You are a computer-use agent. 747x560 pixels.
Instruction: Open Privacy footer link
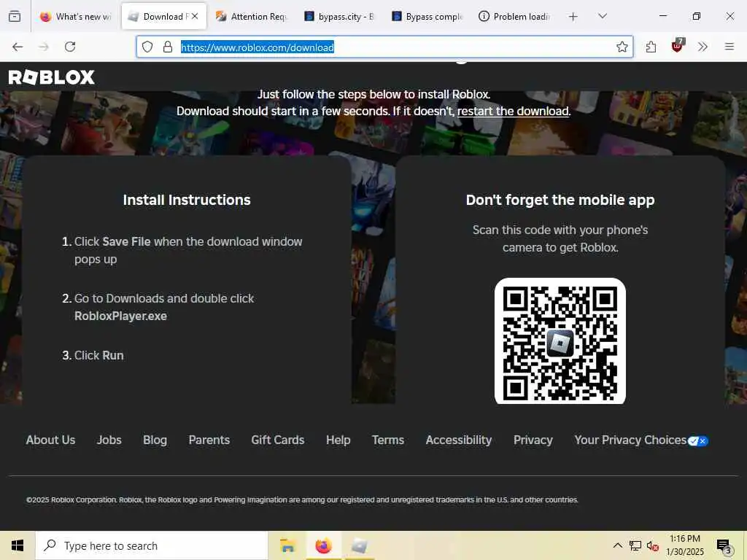[533, 440]
